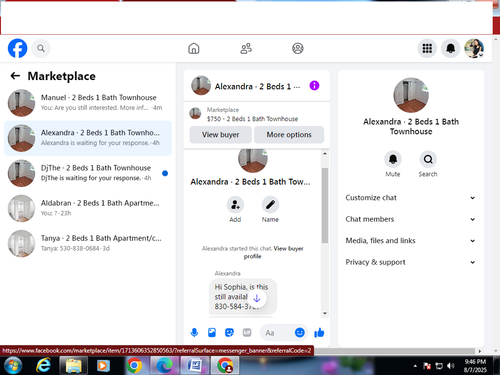Image resolution: width=500 pixels, height=375 pixels.
Task: Open the media player taskbar icon
Action: (103, 366)
